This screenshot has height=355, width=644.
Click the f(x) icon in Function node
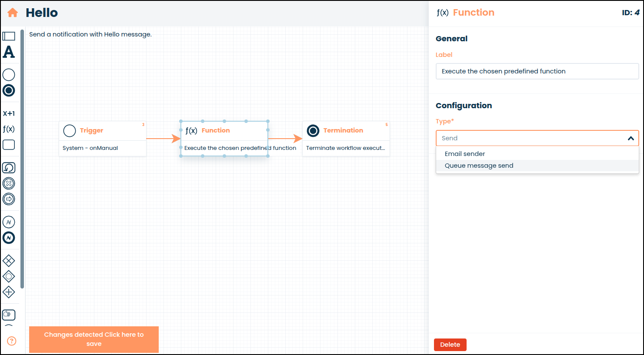tap(191, 130)
